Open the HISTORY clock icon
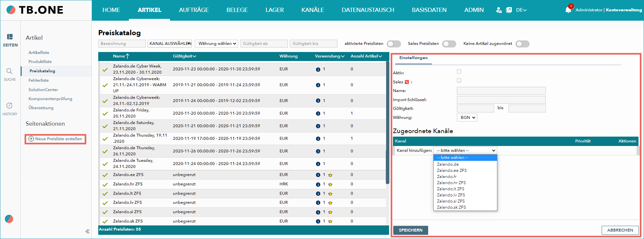The width and height of the screenshot is (644, 239). click(9, 106)
